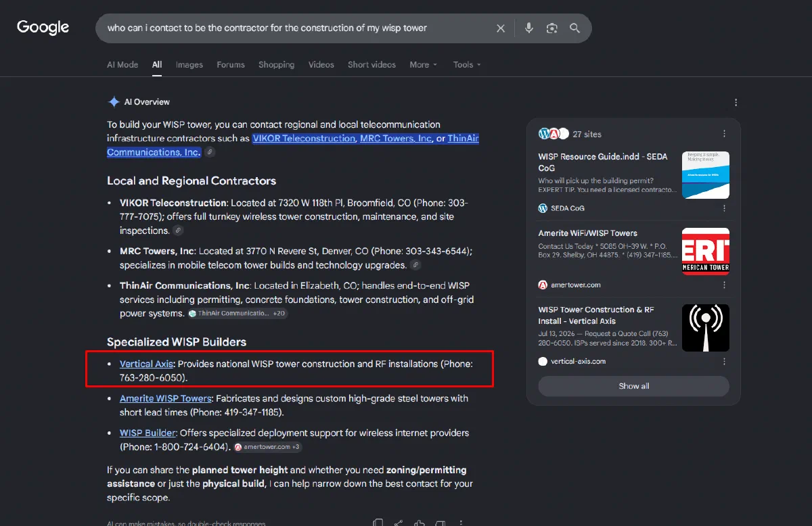Click the 'SEDA CoG' source name
The width and height of the screenshot is (812, 526).
point(568,208)
